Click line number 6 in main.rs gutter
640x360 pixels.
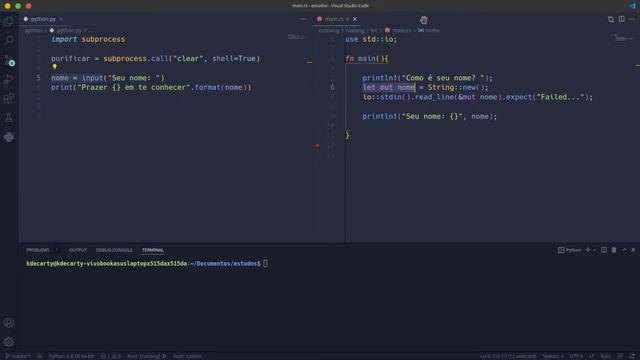pos(332,87)
